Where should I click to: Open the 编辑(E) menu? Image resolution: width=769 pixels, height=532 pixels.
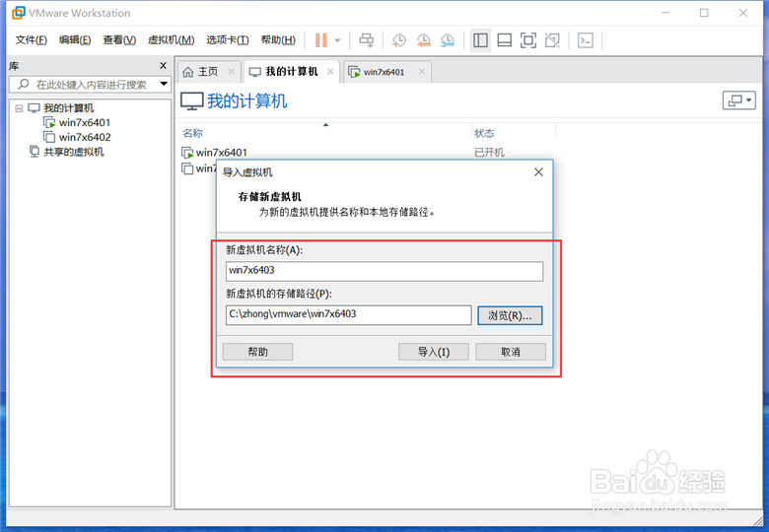point(75,40)
